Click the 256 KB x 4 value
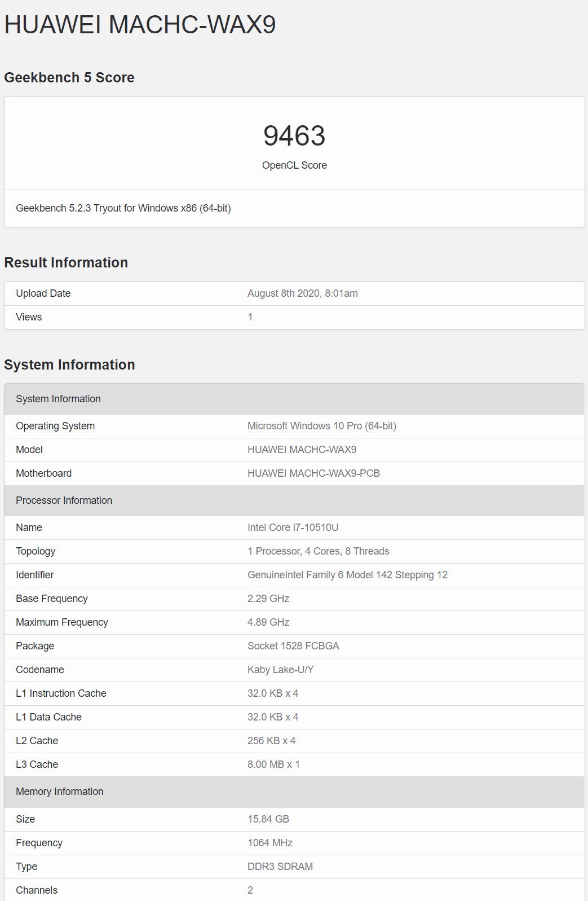Screen dimensions: 588x901 tap(272, 741)
